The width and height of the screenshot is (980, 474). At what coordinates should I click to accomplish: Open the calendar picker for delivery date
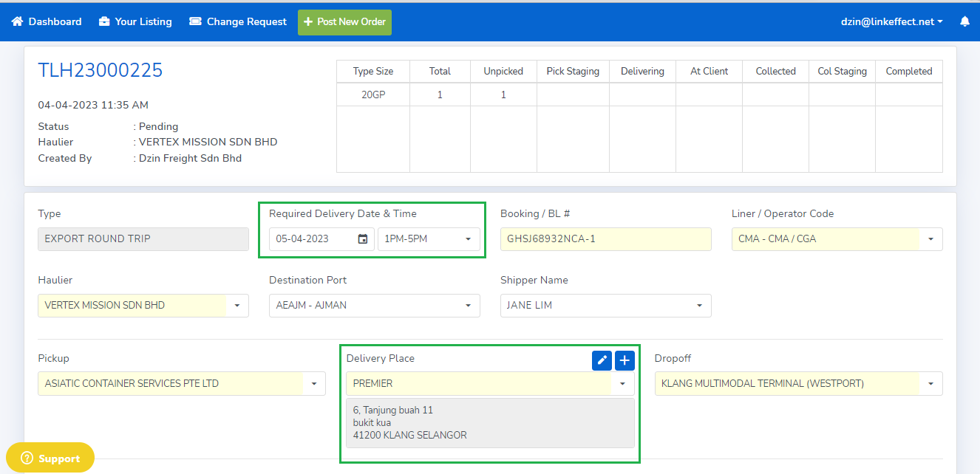pos(363,239)
